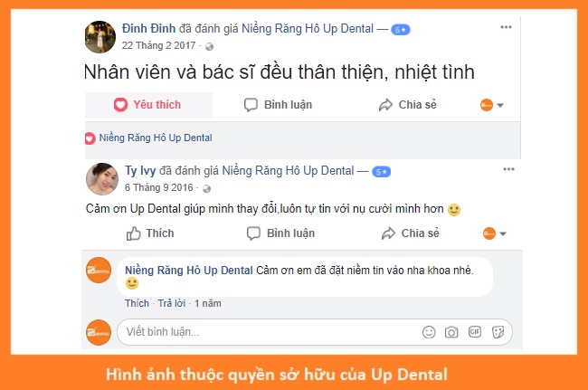Open the sticker picker icon

(498, 332)
